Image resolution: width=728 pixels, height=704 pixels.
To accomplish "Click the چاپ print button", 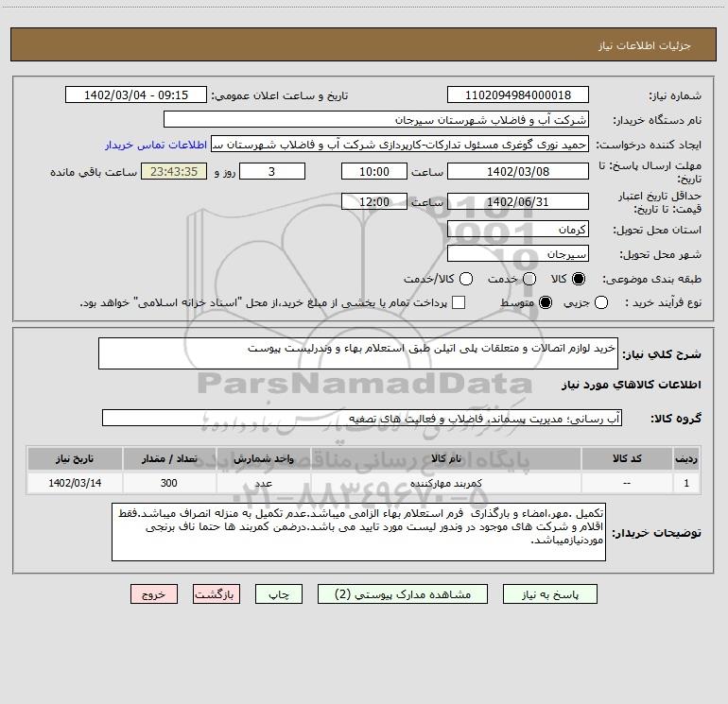I will pos(279,594).
